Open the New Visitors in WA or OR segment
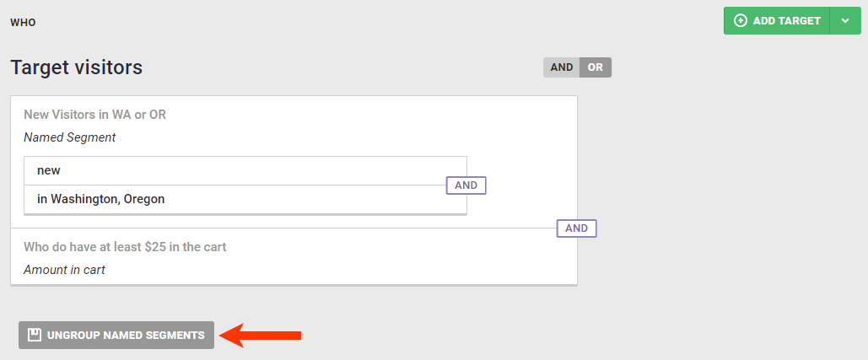The height and width of the screenshot is (360, 868). pos(94,115)
